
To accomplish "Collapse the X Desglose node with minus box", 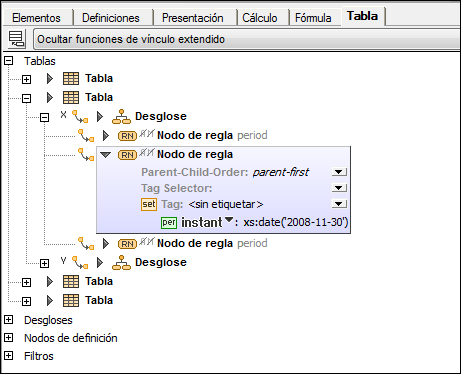I will click(x=44, y=117).
